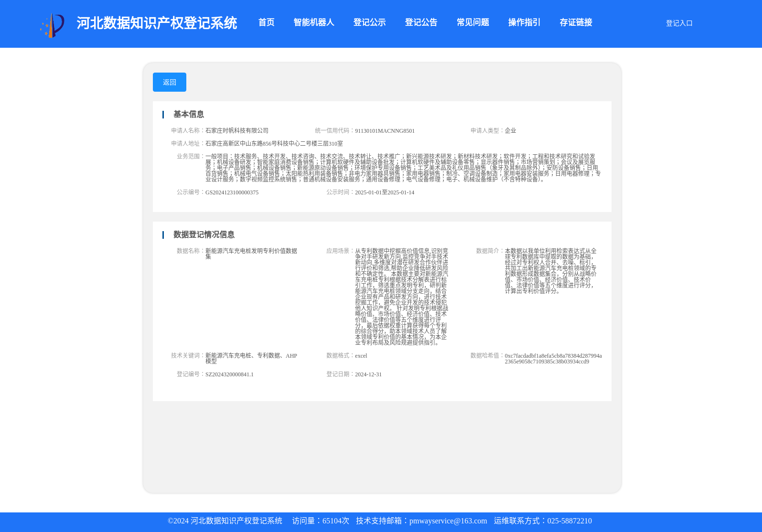Go to 登记公示 page
The height and width of the screenshot is (532, 762).
coord(369,22)
